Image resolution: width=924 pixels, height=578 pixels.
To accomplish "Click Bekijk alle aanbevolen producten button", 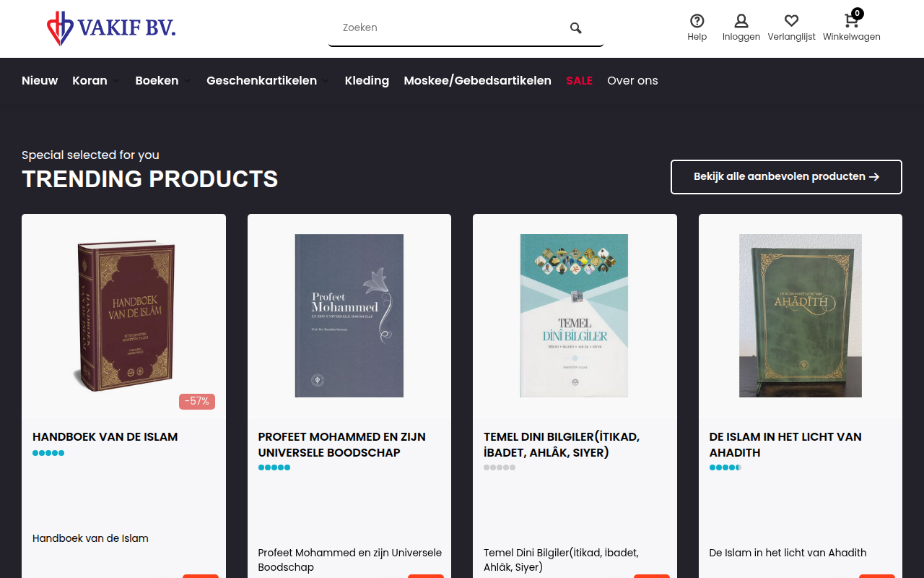I will 786,177.
